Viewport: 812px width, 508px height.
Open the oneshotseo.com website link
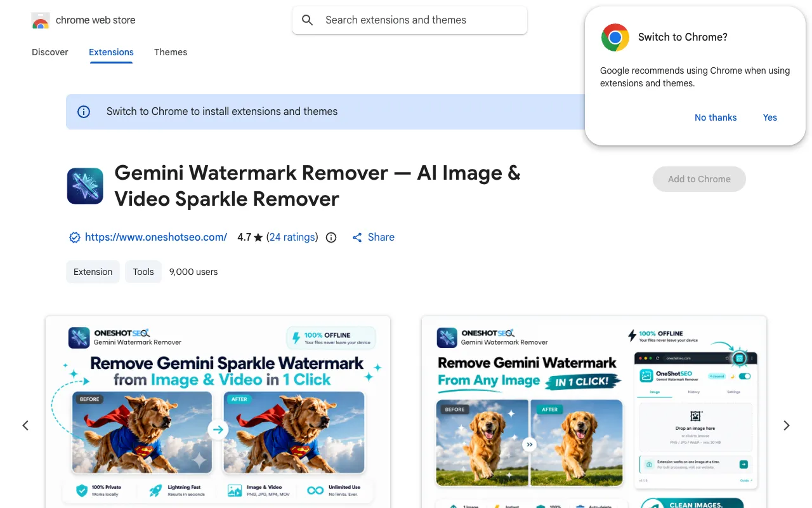pos(156,237)
